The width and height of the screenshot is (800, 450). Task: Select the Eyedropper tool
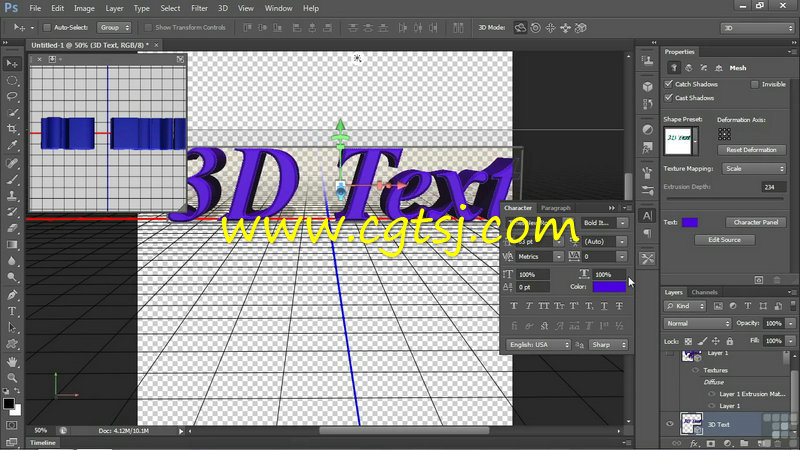[12, 145]
